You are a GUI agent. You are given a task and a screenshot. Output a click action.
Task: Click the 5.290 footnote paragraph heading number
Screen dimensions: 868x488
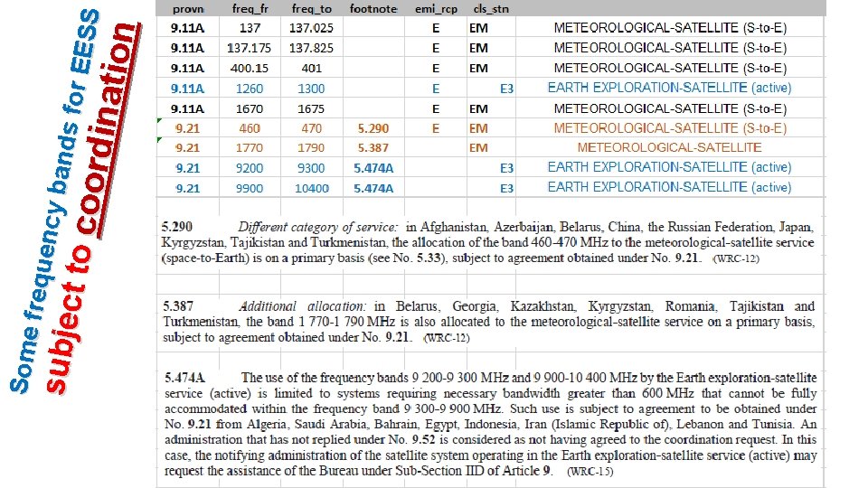click(x=177, y=227)
